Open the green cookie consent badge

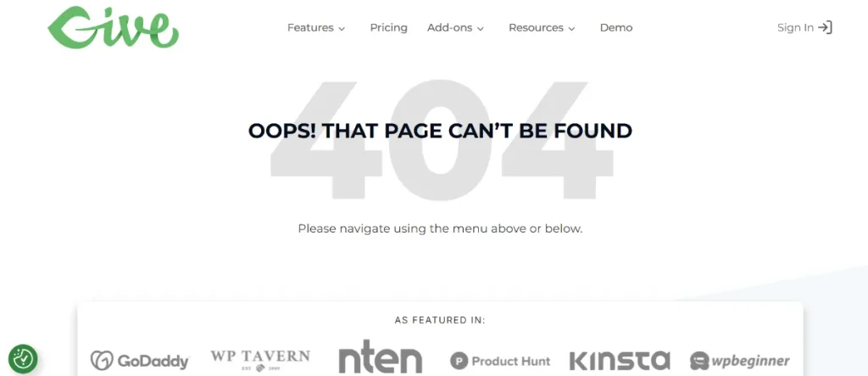point(23,359)
